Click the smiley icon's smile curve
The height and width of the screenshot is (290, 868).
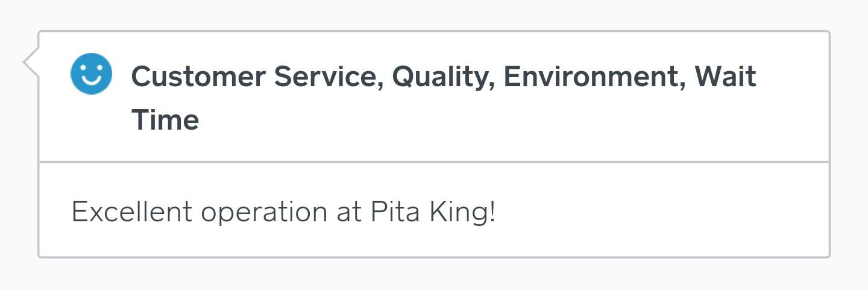click(x=91, y=81)
